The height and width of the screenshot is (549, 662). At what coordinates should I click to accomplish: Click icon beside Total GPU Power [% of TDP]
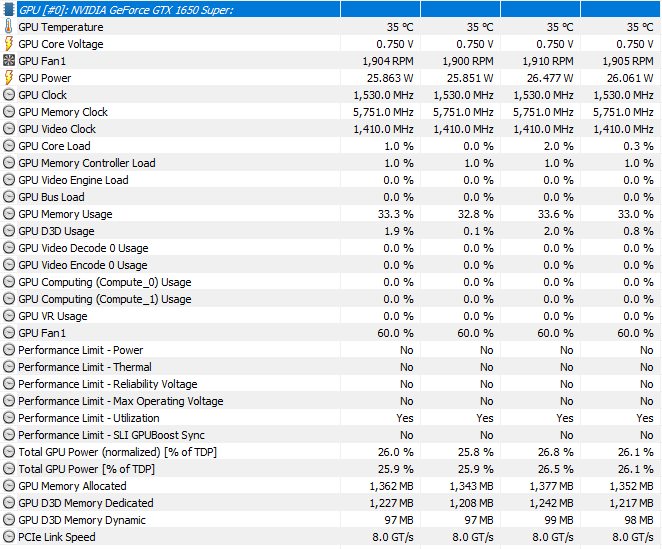coord(8,469)
